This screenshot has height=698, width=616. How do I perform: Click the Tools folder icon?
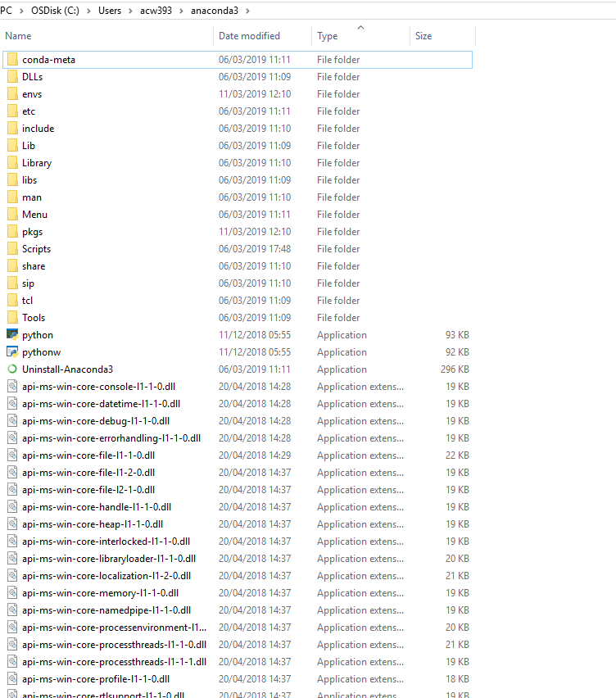12,318
